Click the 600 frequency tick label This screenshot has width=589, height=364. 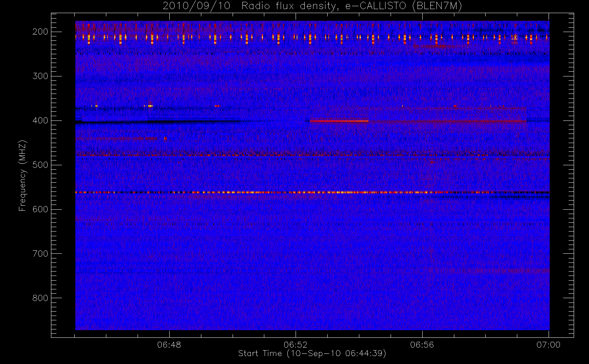[40, 209]
